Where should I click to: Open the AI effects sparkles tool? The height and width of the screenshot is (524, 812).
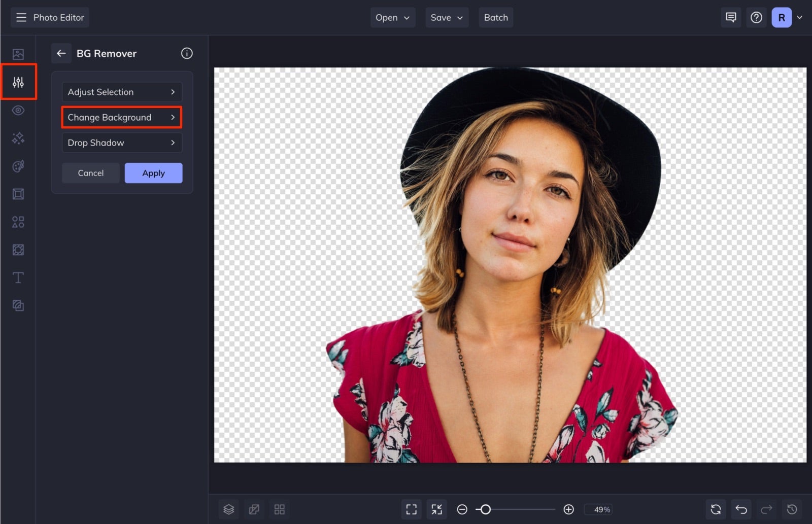pyautogui.click(x=18, y=138)
